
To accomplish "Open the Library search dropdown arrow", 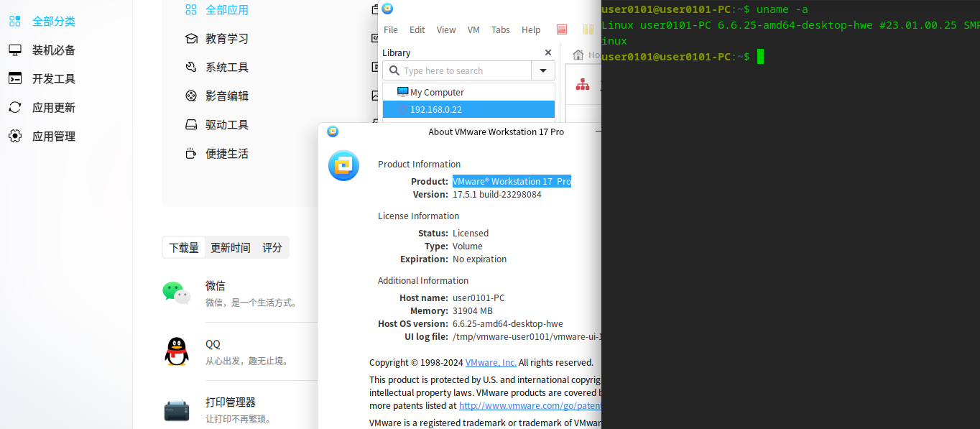I will coord(542,70).
